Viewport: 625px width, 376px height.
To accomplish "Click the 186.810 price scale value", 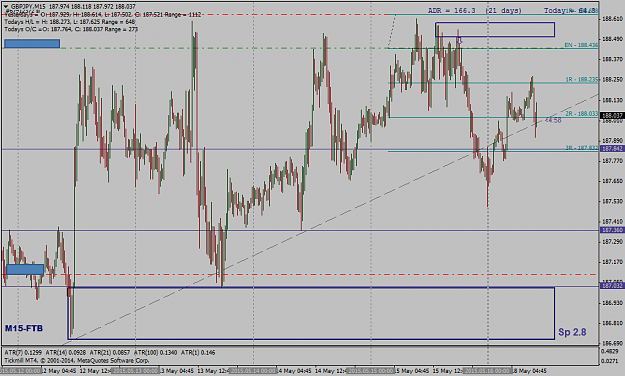I will point(612,323).
